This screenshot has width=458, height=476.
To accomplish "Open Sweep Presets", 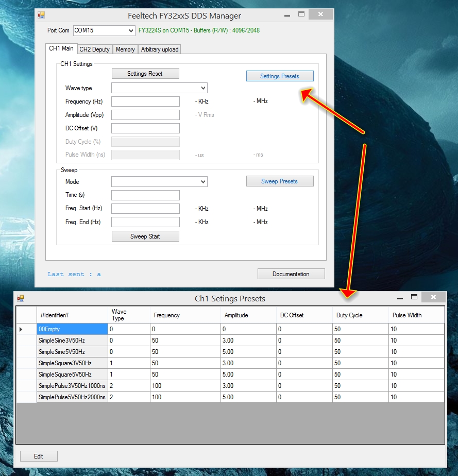I will click(280, 181).
